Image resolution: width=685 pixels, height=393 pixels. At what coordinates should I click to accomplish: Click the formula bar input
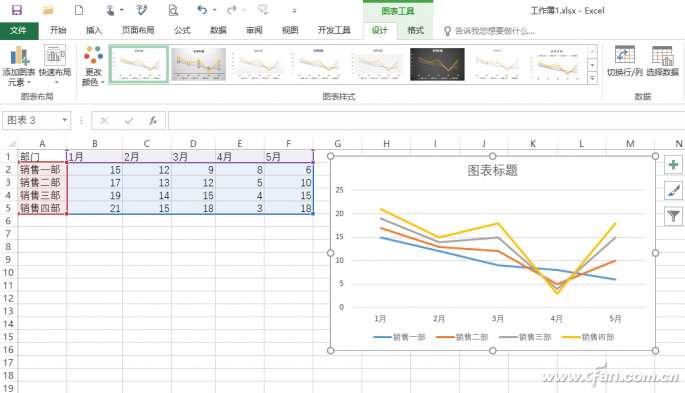click(426, 121)
